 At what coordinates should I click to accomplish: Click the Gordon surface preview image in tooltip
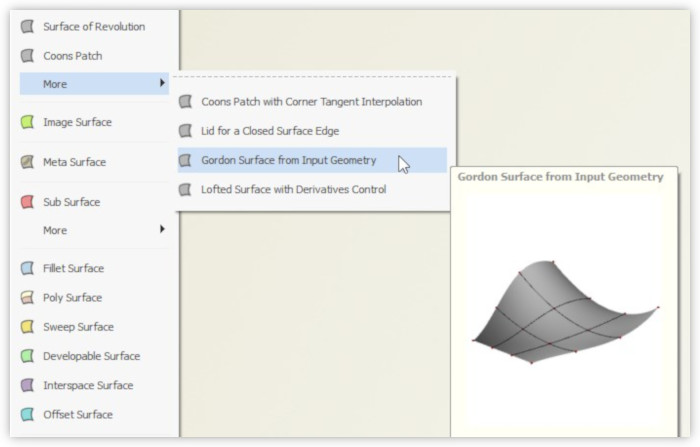pyautogui.click(x=565, y=312)
